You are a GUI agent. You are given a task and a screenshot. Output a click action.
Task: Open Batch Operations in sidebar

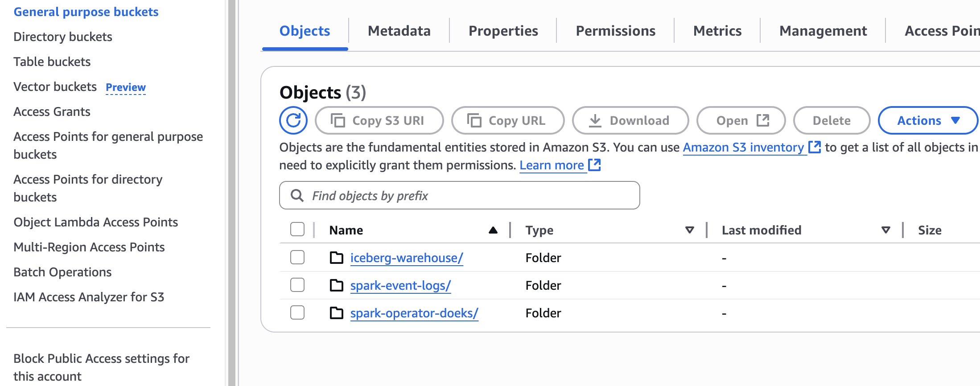click(62, 272)
